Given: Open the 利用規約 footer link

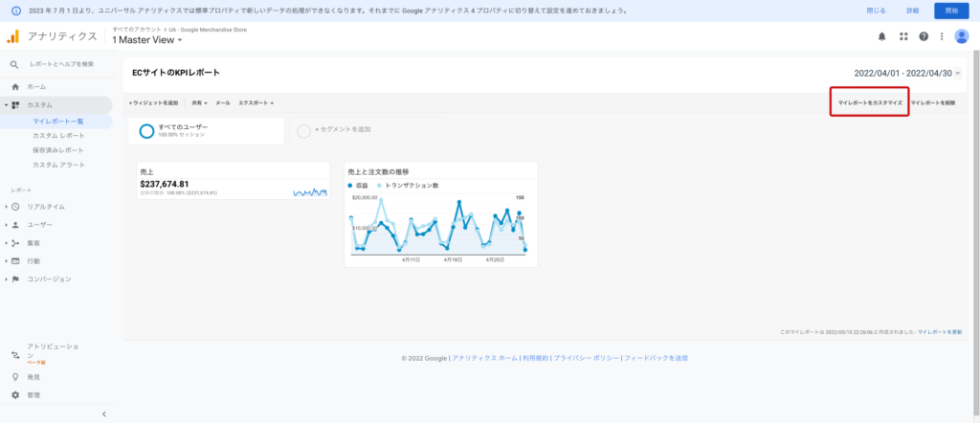Looking at the screenshot, I should pyautogui.click(x=536, y=359).
